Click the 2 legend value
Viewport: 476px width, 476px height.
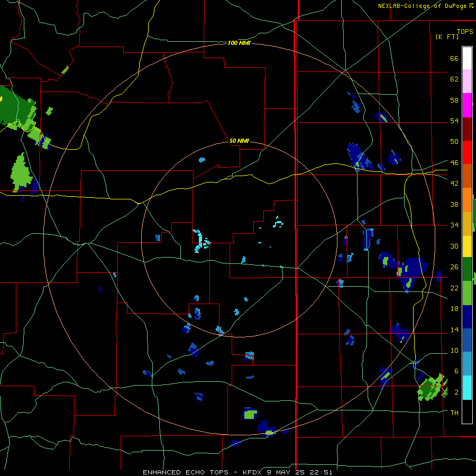(456, 392)
